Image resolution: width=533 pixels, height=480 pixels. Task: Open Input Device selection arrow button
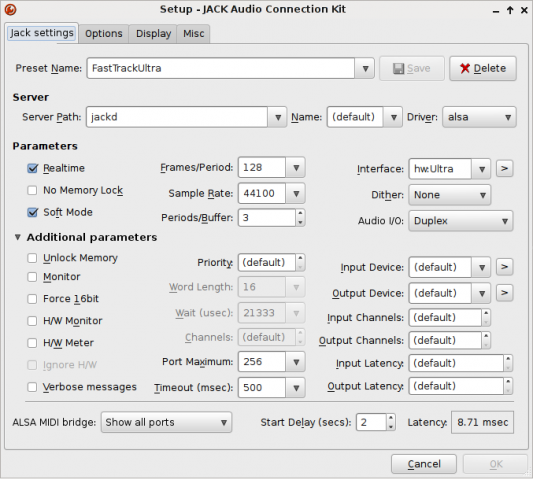(x=504, y=267)
